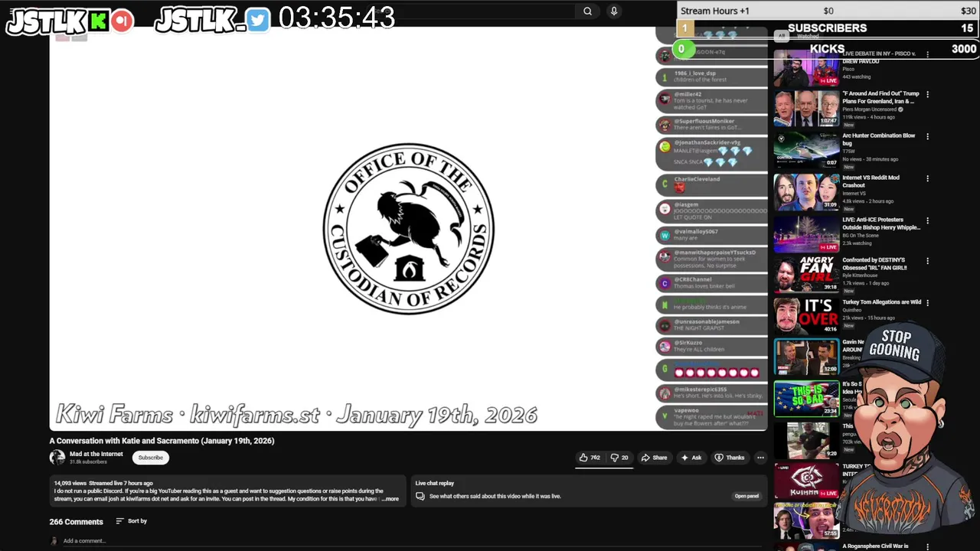Open Internet VS Reddit Mod Crashout title
Screen dimensions: 980x551
(x=871, y=181)
